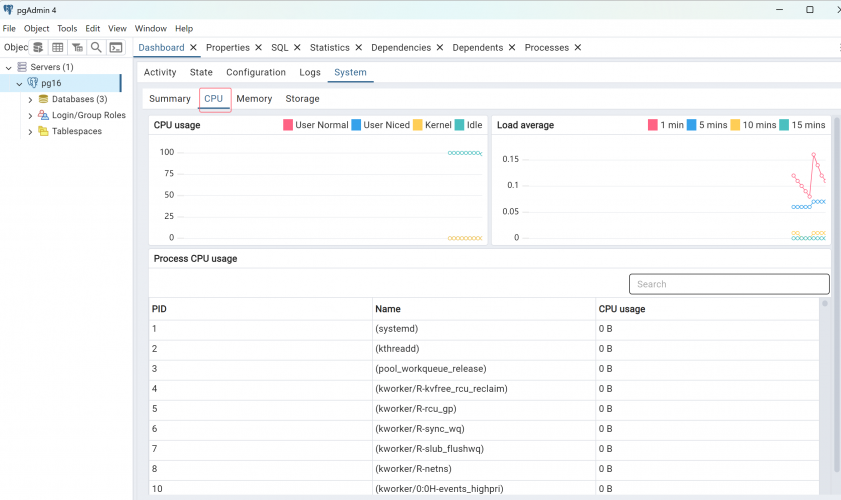Select the (kworker/R-netns) process name

pos(414,469)
